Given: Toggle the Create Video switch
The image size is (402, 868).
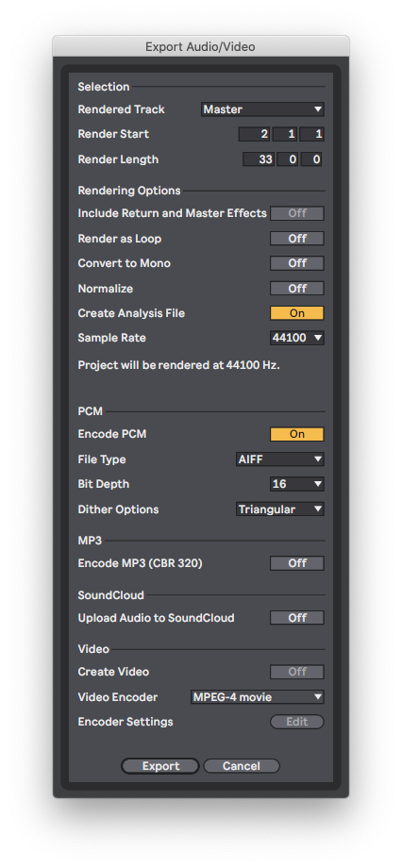Looking at the screenshot, I should 297,672.
